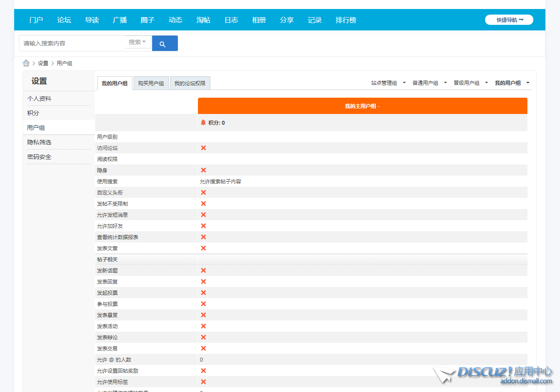The height and width of the screenshot is (392, 560).
Task: Open 密码安全 in settings sidebar
Action: (39, 157)
